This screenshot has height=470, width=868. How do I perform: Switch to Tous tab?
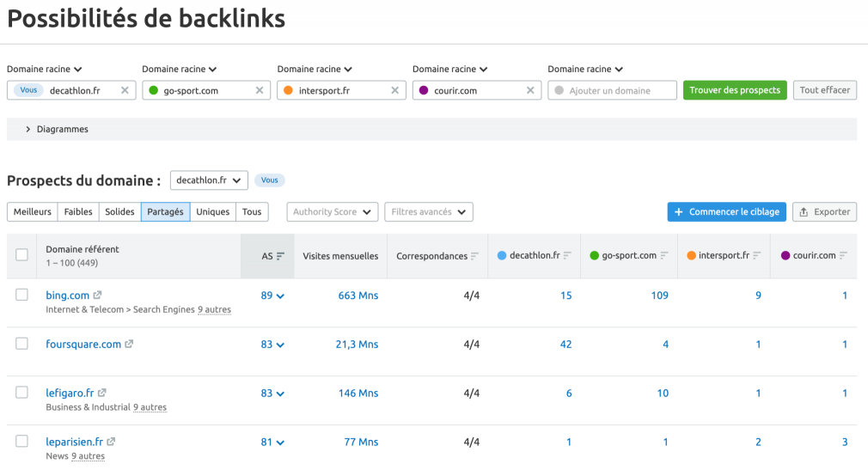(252, 212)
